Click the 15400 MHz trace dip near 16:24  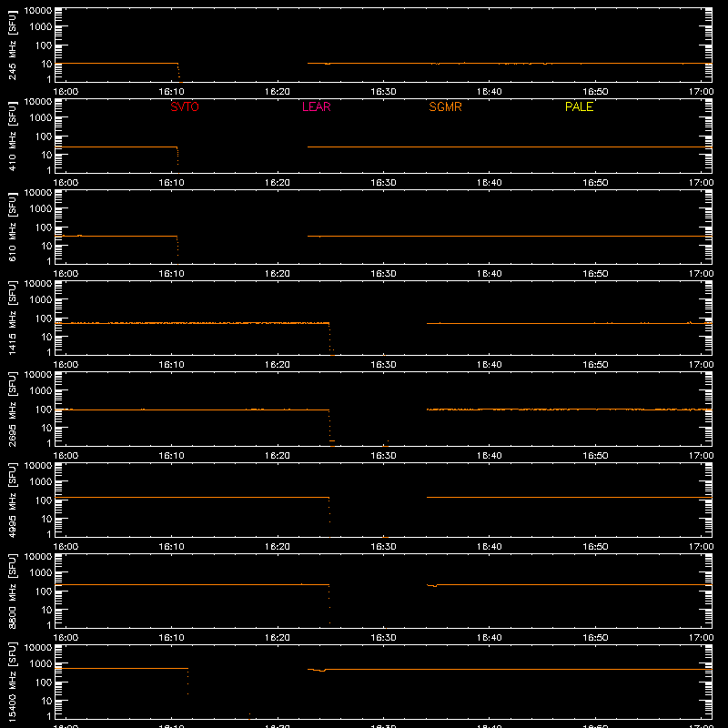click(321, 671)
